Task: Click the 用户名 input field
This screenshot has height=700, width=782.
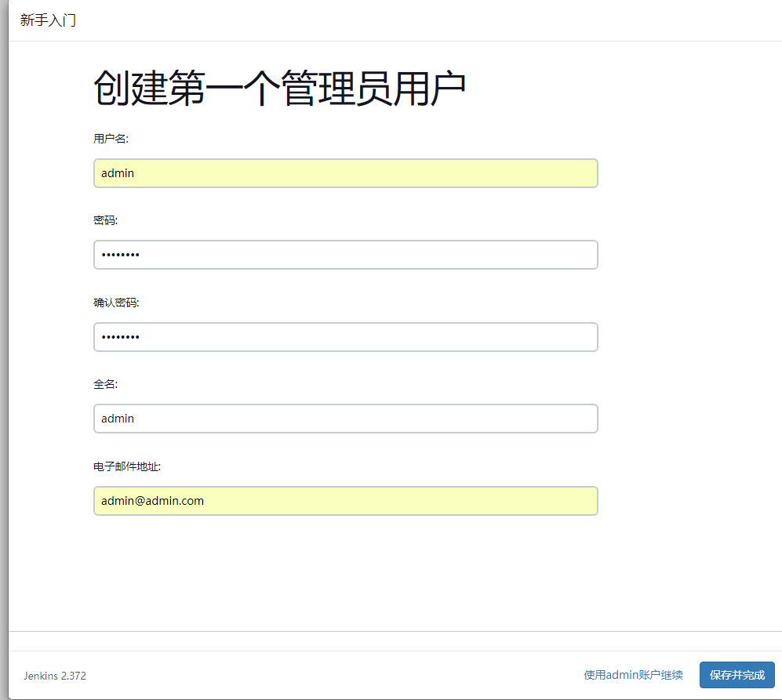Action: (x=345, y=173)
